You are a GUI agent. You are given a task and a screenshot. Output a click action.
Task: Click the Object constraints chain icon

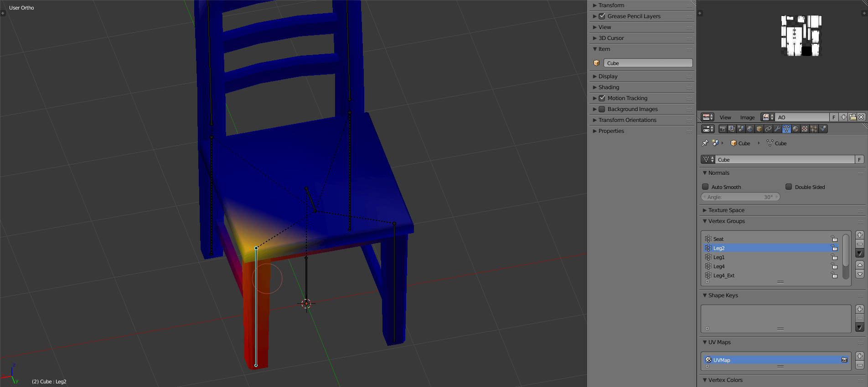coord(768,129)
